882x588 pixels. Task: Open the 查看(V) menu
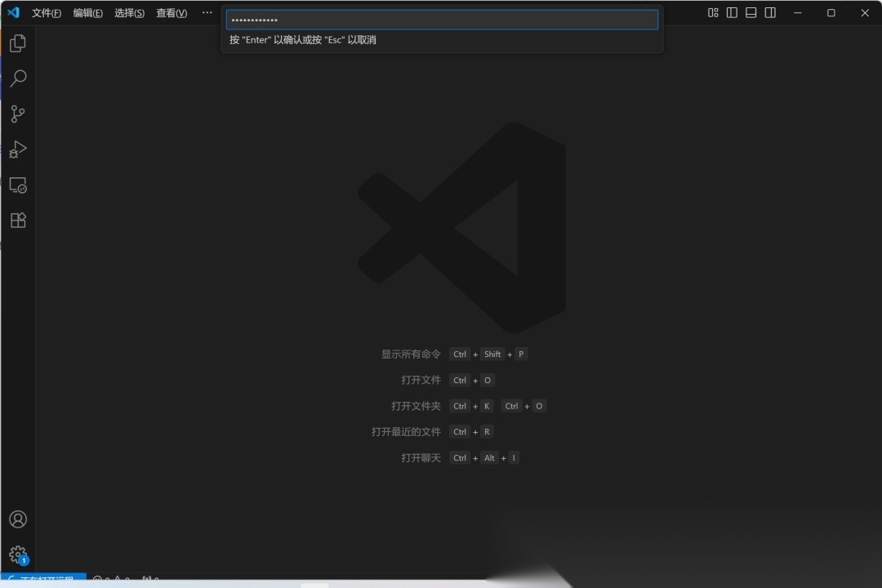(171, 13)
